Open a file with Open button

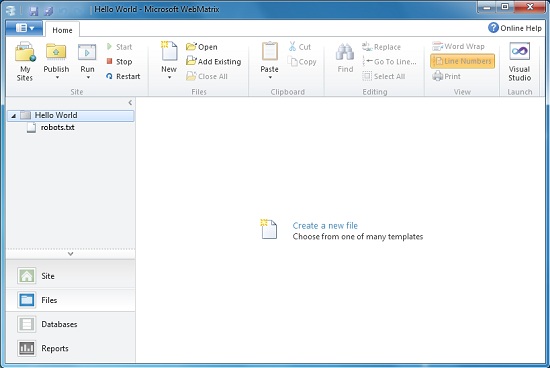[202, 47]
